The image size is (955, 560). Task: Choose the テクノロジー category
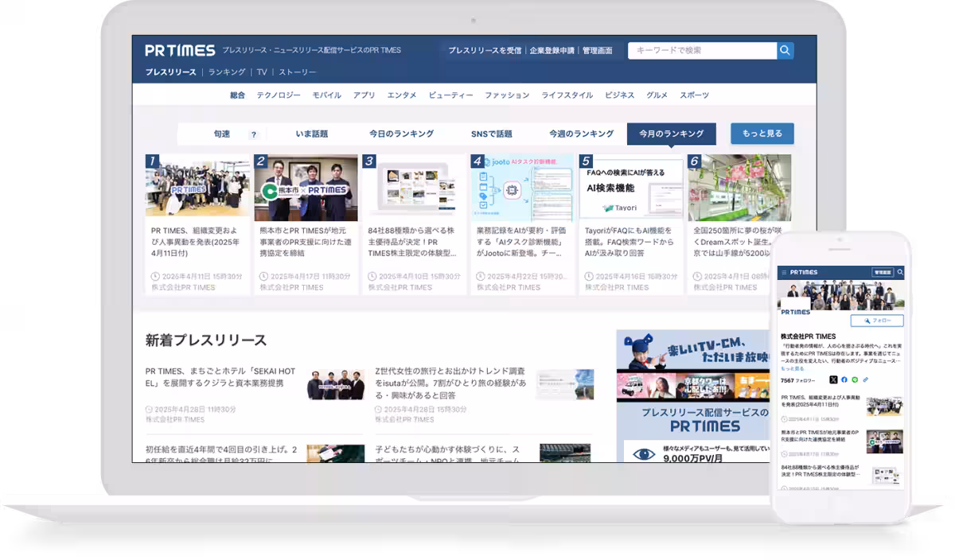(x=279, y=95)
